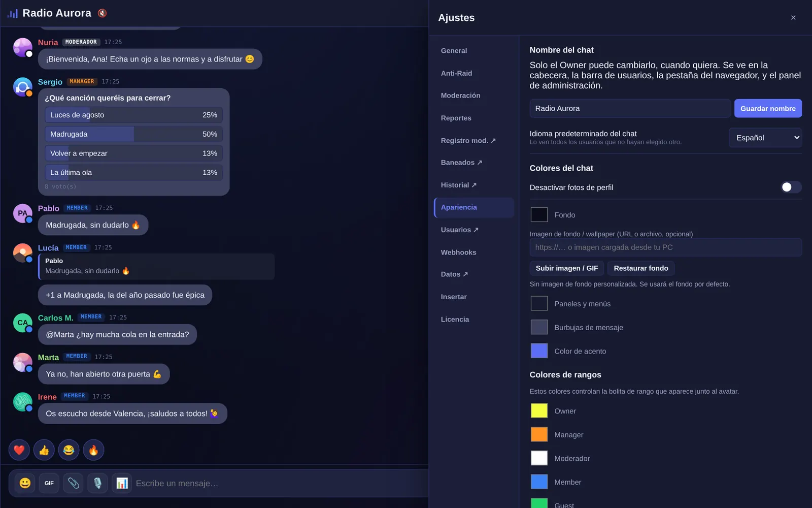Open Usuarios external link

(474, 230)
